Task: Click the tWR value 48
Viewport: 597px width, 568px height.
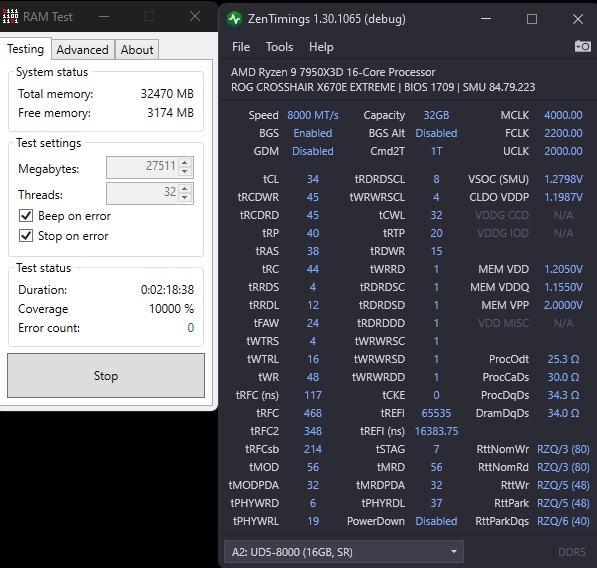Action: click(313, 377)
